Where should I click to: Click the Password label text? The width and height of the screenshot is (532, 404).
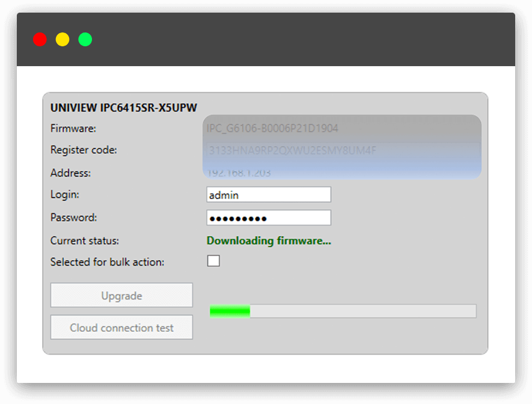[73, 218]
